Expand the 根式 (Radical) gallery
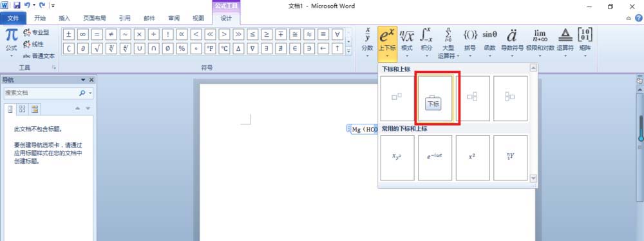This screenshot has height=241, width=644. [406, 43]
